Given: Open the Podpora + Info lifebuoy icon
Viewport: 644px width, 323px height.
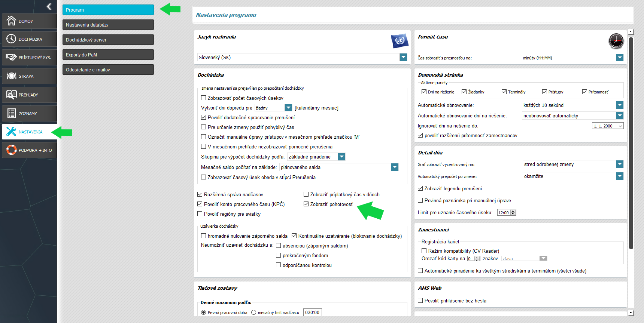Looking at the screenshot, I should [x=11, y=150].
